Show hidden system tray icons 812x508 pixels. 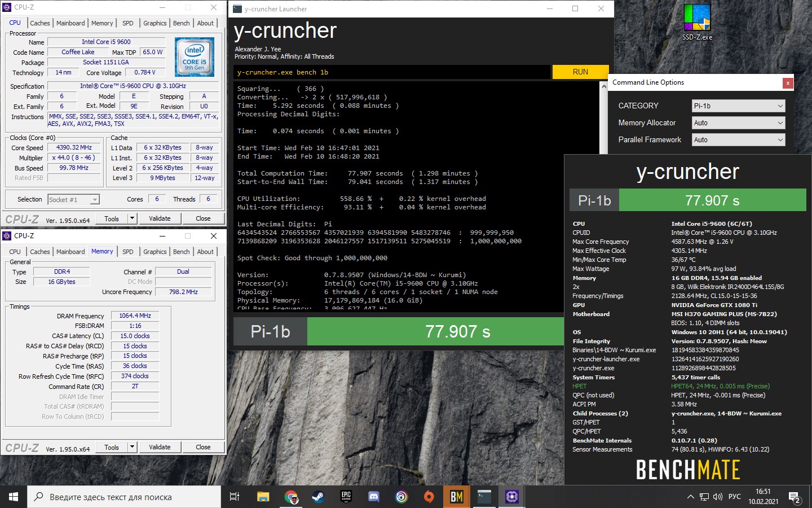[x=690, y=497]
